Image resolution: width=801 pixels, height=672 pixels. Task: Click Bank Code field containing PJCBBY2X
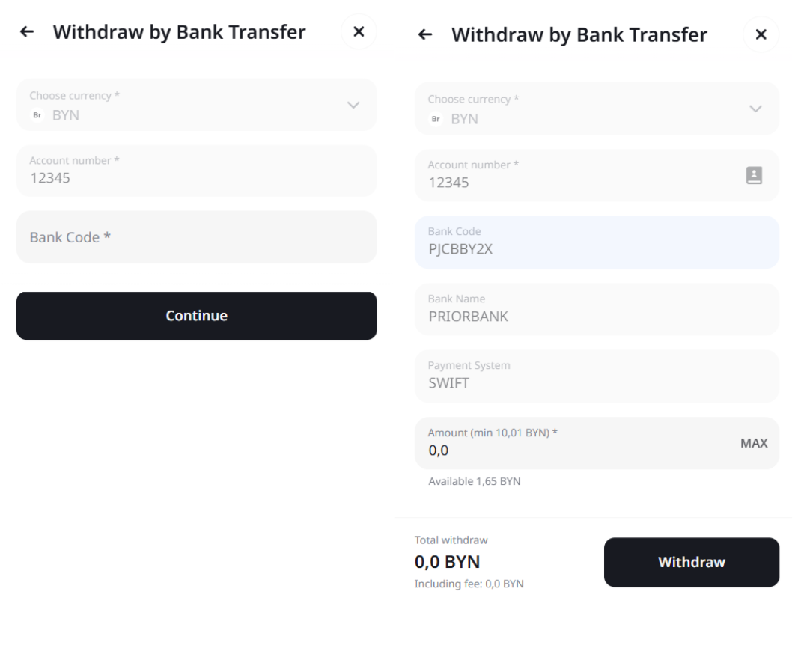coord(597,242)
